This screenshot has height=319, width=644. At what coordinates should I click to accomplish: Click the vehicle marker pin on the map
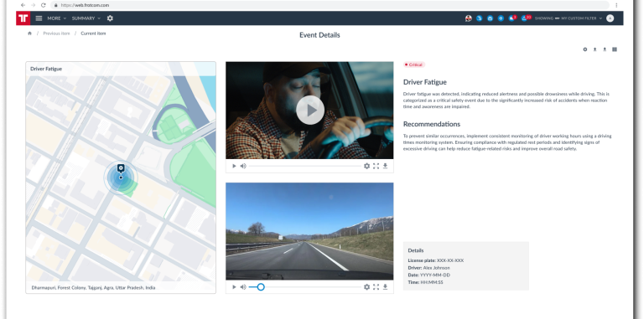(121, 168)
